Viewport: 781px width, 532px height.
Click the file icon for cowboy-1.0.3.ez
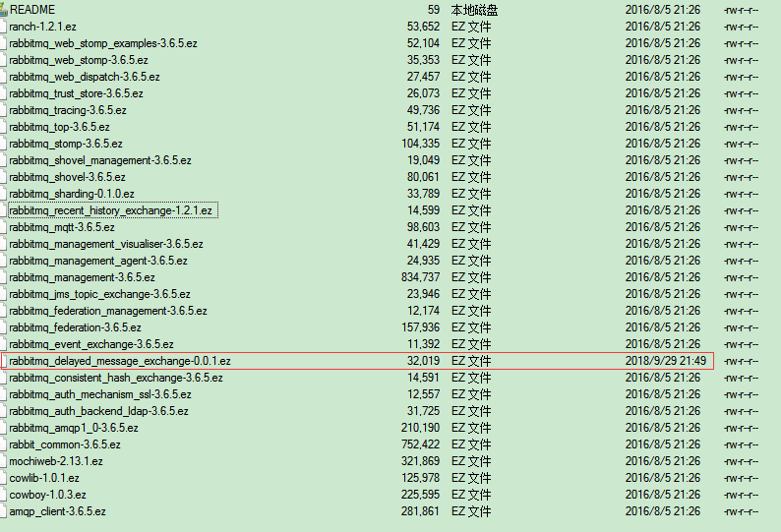[4, 495]
